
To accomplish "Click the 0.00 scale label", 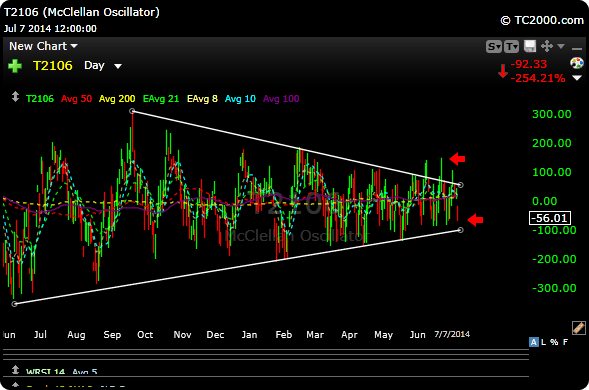I will [545, 201].
